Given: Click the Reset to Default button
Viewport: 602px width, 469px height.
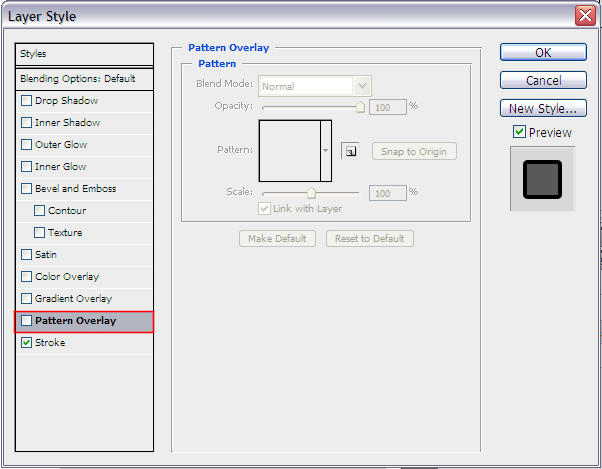Looking at the screenshot, I should tap(369, 238).
